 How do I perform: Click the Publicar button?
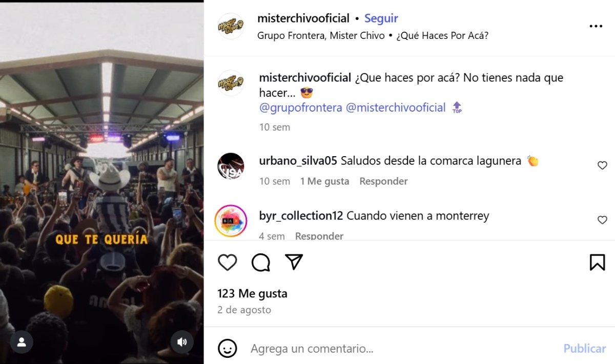[585, 349]
